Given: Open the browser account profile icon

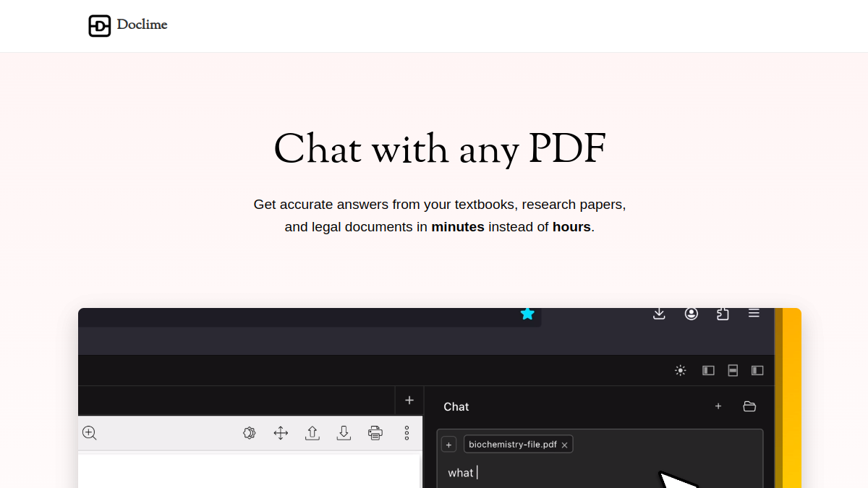Looking at the screenshot, I should pyautogui.click(x=692, y=314).
